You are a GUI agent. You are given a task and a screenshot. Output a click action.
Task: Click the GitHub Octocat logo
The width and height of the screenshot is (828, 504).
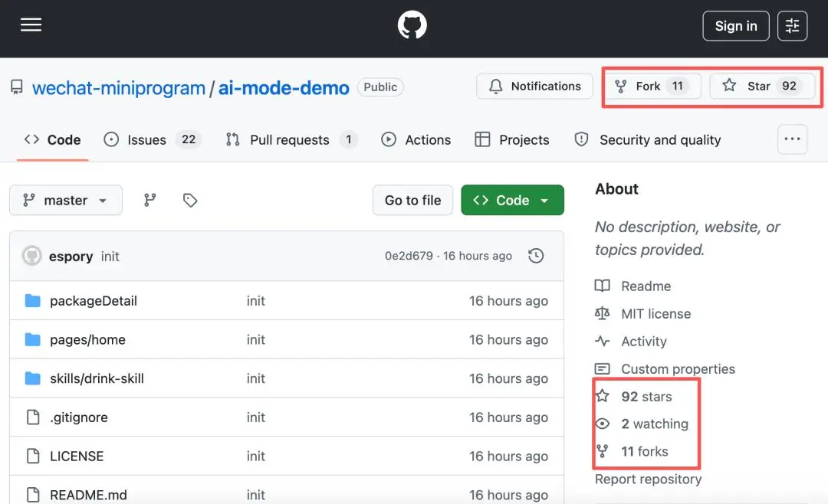click(x=412, y=25)
